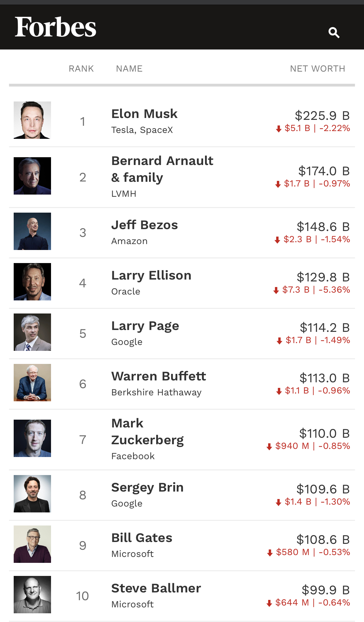Open Mark Zuckerberg's name link
Image resolution: width=364 pixels, height=622 pixels.
(x=147, y=432)
